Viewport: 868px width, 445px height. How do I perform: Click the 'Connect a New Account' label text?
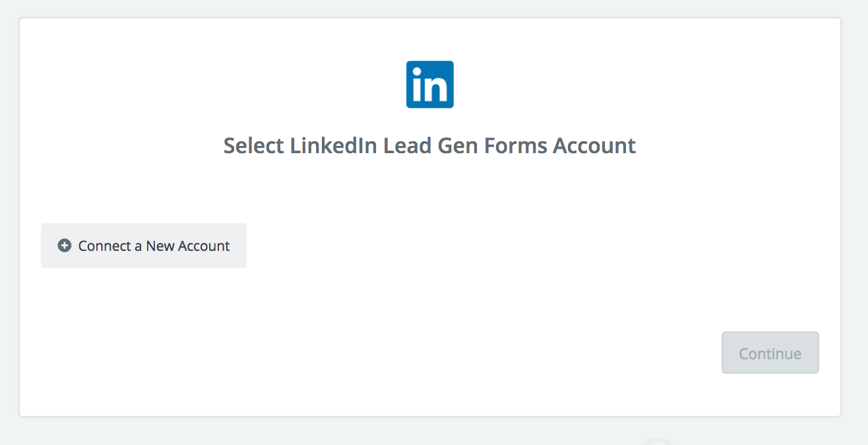154,246
